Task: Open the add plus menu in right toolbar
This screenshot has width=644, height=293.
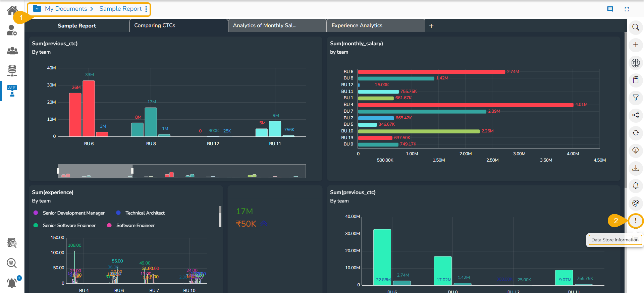Action: [x=635, y=45]
